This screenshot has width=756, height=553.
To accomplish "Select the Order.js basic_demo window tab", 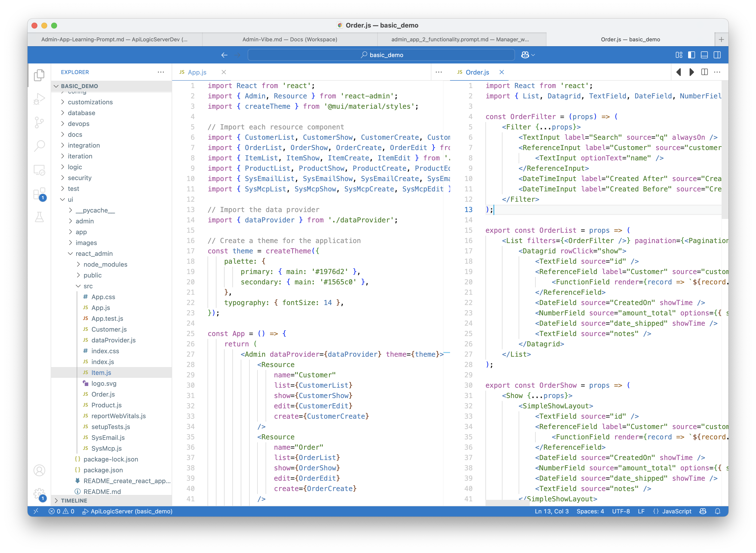I will (x=630, y=40).
